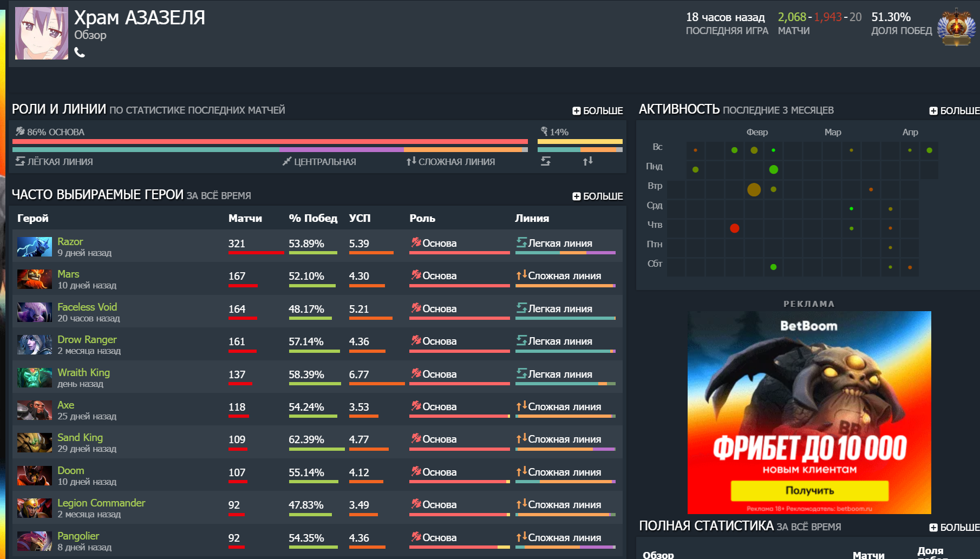980x559 pixels.
Task: Click the 86% Основа role icon
Action: [x=20, y=131]
